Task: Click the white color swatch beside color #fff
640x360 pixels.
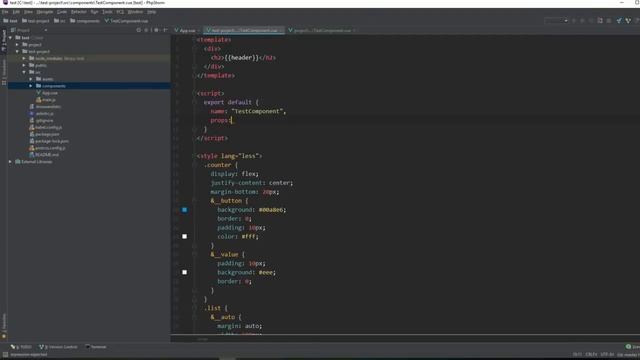Action: coord(184,237)
